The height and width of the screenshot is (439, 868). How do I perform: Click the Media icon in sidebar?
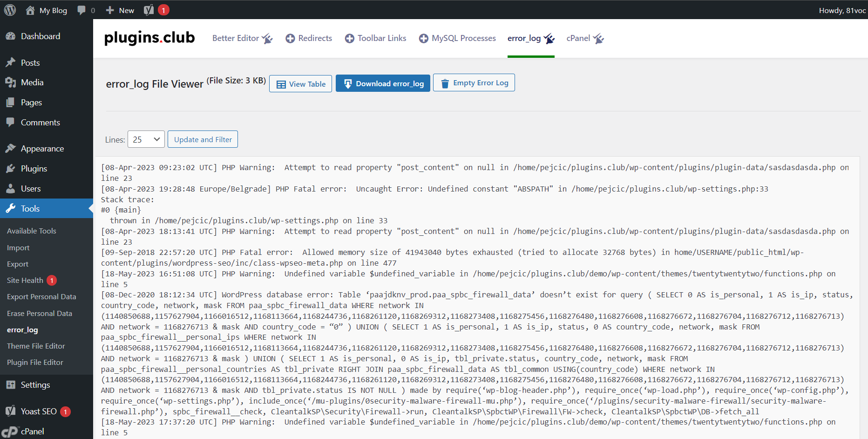10,82
